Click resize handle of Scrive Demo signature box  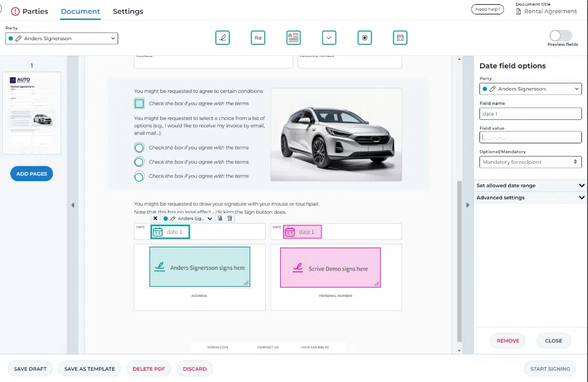pos(377,284)
